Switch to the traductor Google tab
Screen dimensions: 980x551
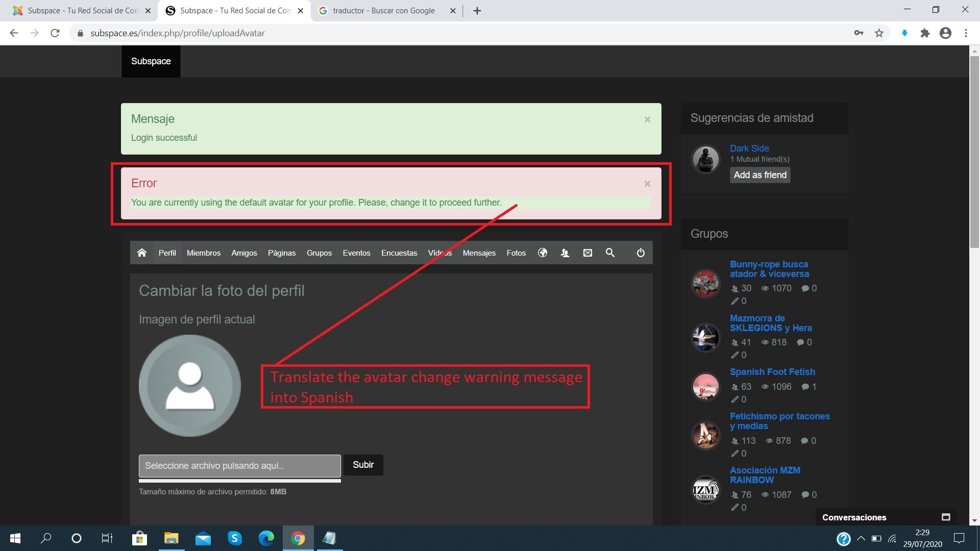point(383,11)
